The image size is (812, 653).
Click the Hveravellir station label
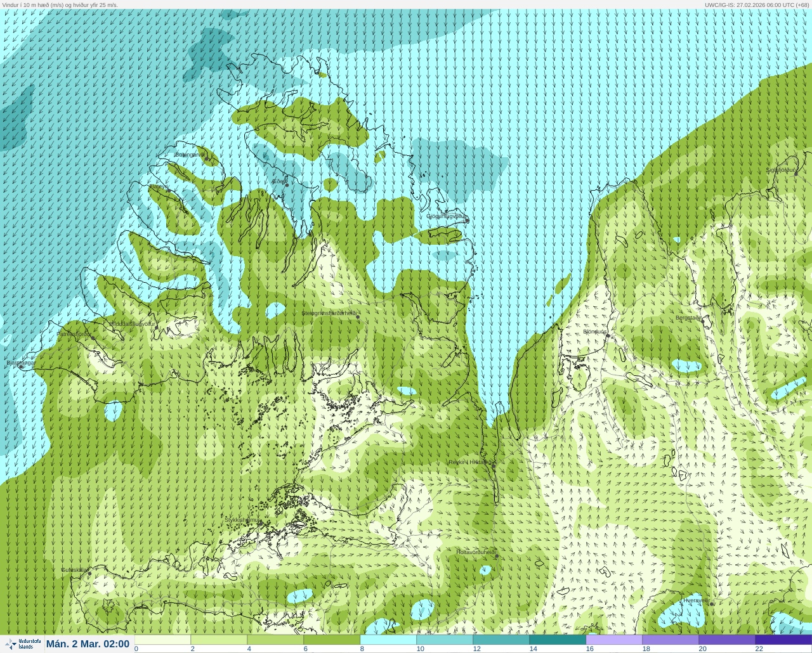pyautogui.click(x=696, y=600)
